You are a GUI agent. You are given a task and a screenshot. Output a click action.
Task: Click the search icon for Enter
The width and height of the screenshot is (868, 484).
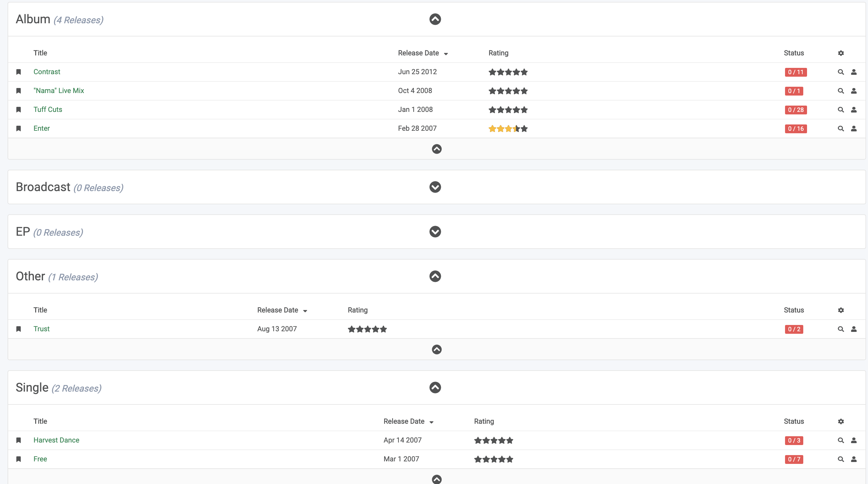(x=840, y=129)
